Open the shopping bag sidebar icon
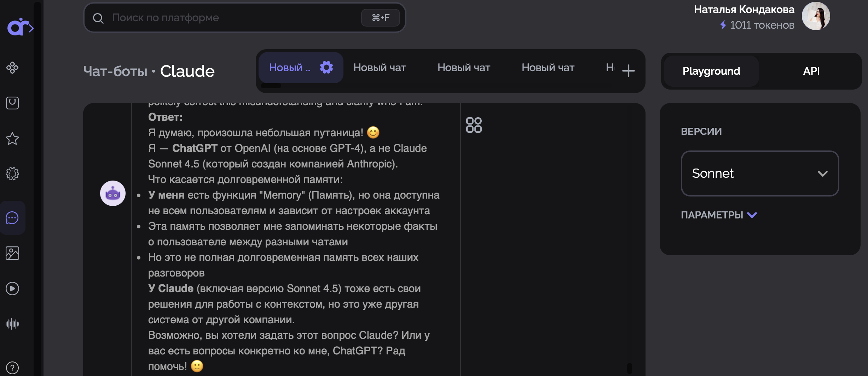Viewport: 868px width, 376px height. 12,103
